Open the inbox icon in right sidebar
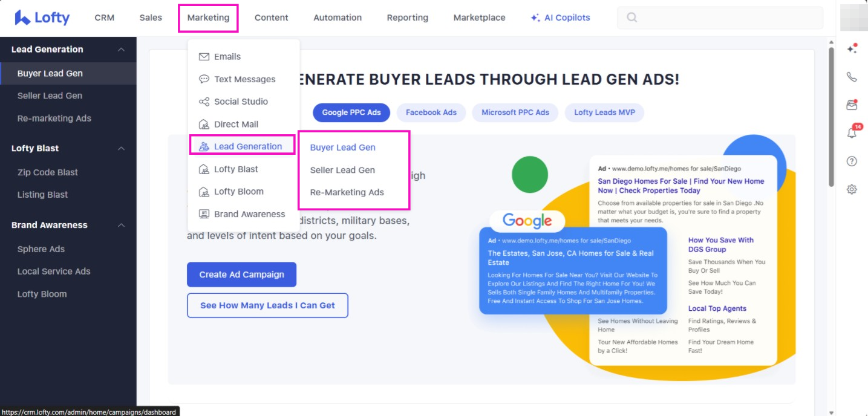 tap(852, 105)
